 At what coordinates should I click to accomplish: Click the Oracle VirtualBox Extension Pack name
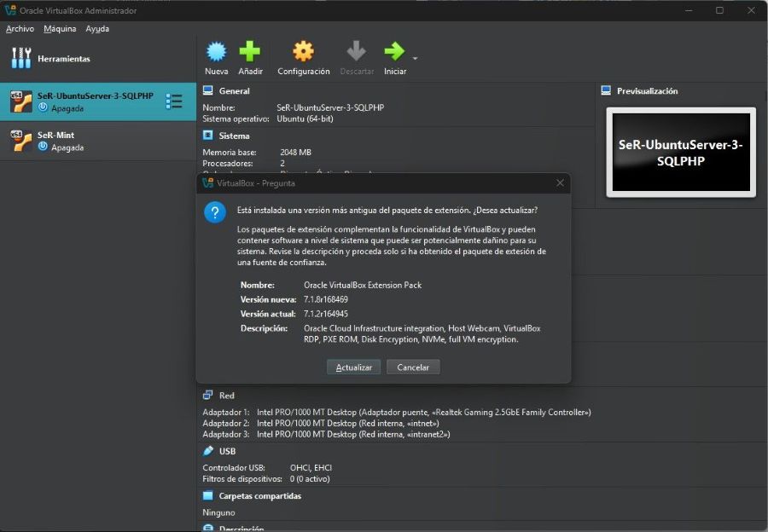(363, 285)
